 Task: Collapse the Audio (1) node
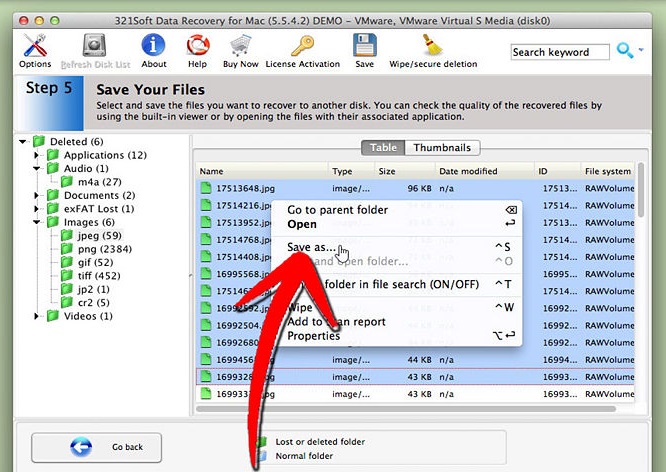pos(37,169)
